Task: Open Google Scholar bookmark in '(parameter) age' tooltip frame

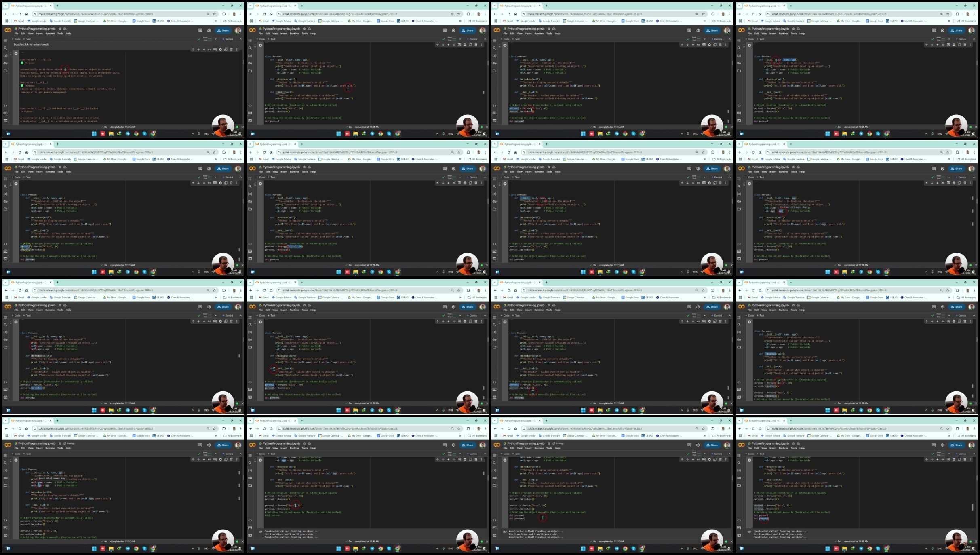Action: click(771, 159)
